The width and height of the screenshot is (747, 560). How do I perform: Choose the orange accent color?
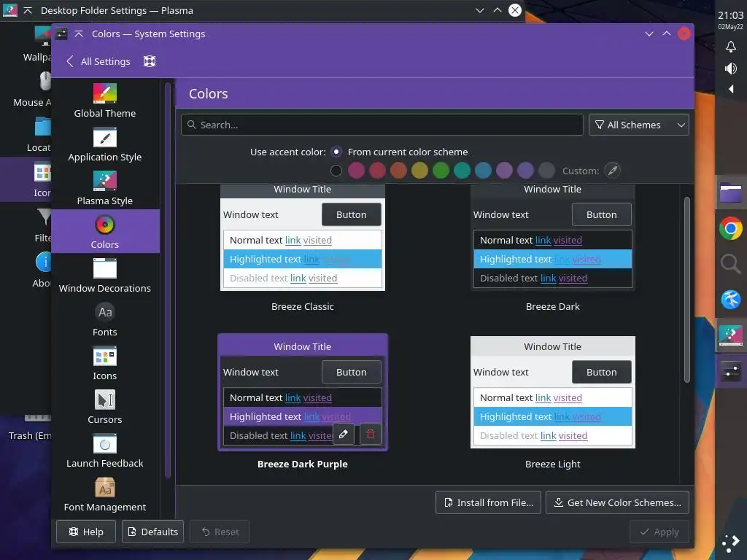pos(399,171)
